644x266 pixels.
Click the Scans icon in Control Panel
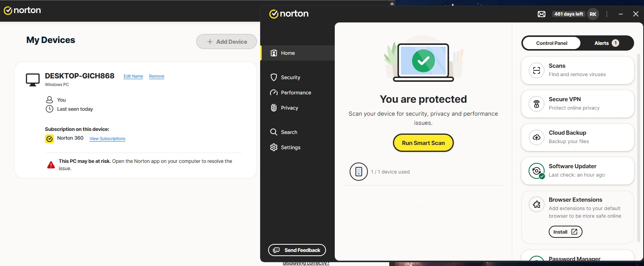(537, 70)
